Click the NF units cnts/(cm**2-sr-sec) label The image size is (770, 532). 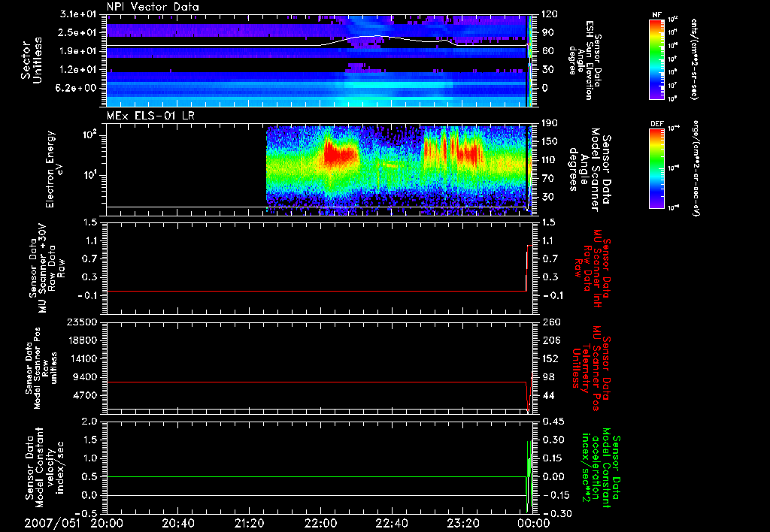(x=694, y=59)
